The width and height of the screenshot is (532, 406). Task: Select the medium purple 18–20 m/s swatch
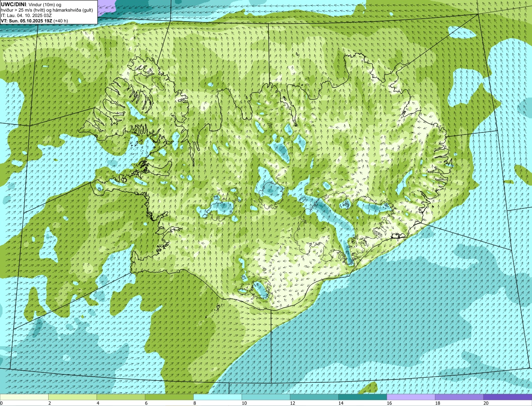(x=459, y=397)
